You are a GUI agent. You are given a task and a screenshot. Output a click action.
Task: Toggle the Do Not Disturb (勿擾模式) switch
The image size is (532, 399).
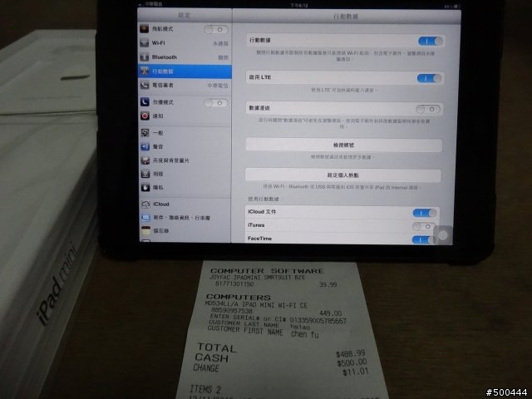[216, 103]
